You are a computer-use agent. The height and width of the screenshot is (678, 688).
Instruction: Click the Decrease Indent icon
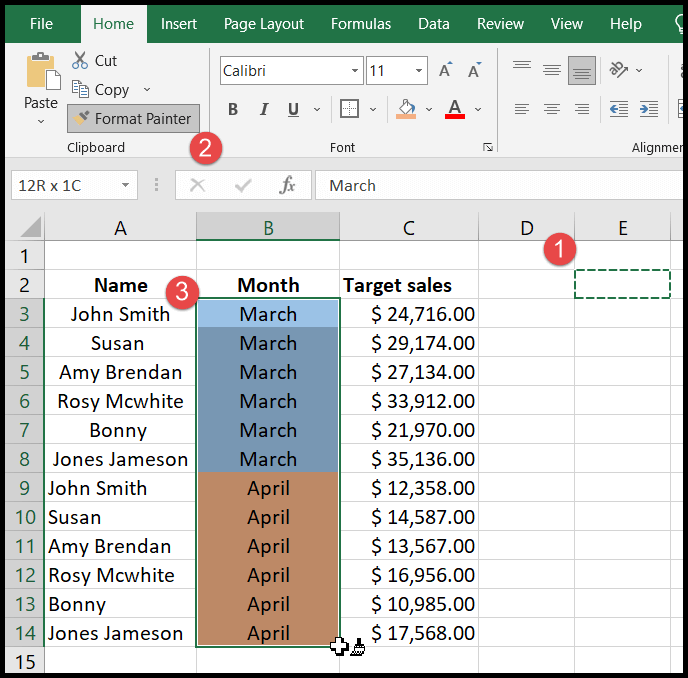point(619,109)
